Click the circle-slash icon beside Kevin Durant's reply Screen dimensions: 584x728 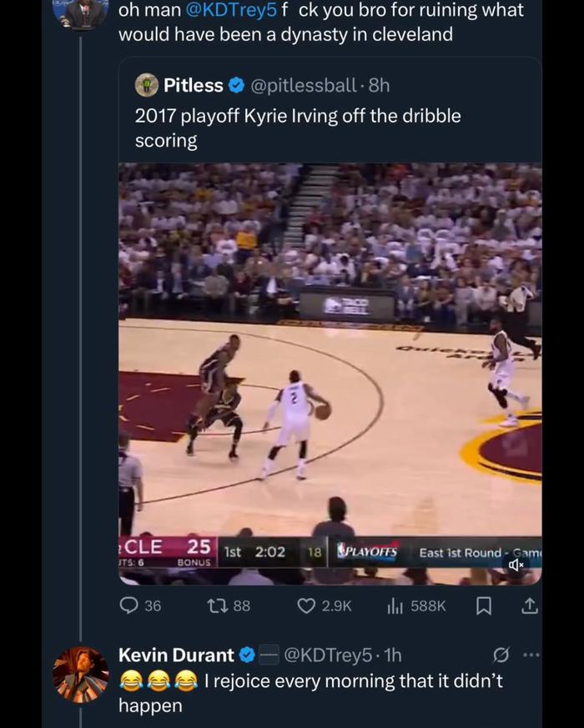point(501,655)
